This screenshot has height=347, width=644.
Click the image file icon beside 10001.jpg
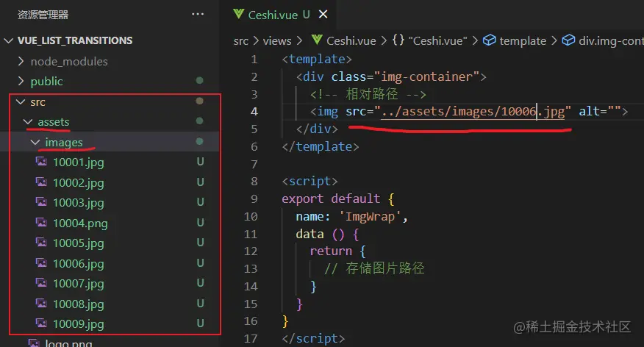point(41,162)
